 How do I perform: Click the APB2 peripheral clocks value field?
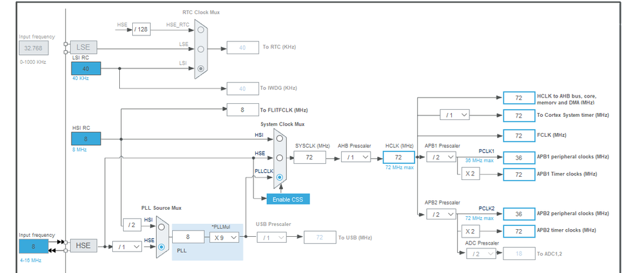pos(519,214)
